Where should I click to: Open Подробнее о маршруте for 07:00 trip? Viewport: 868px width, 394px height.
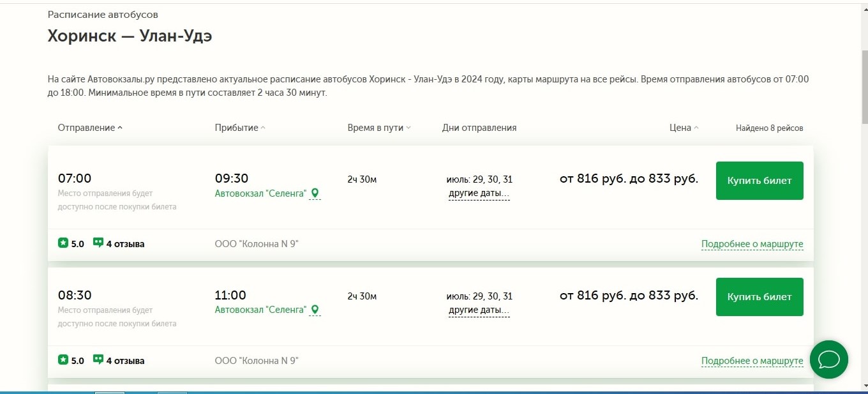click(x=752, y=244)
